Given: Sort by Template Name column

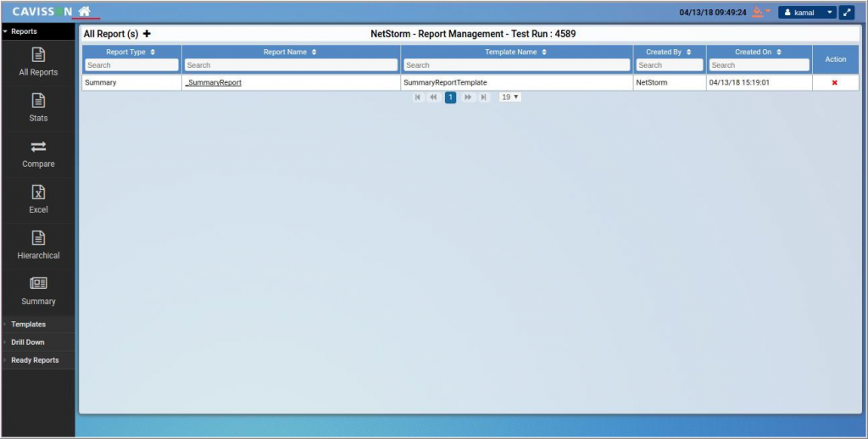Looking at the screenshot, I should coord(544,52).
